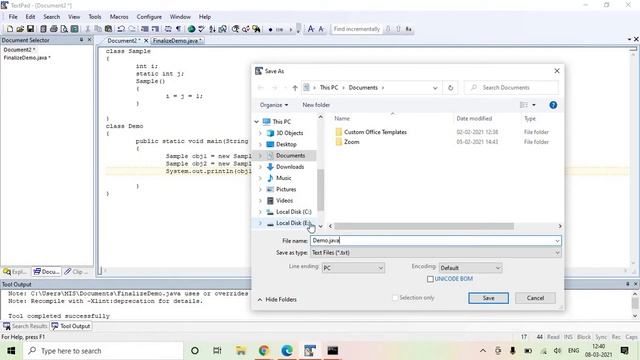Image resolution: width=640 pixels, height=360 pixels.
Task: Collapse panel via Hide Folders
Action: (277, 300)
